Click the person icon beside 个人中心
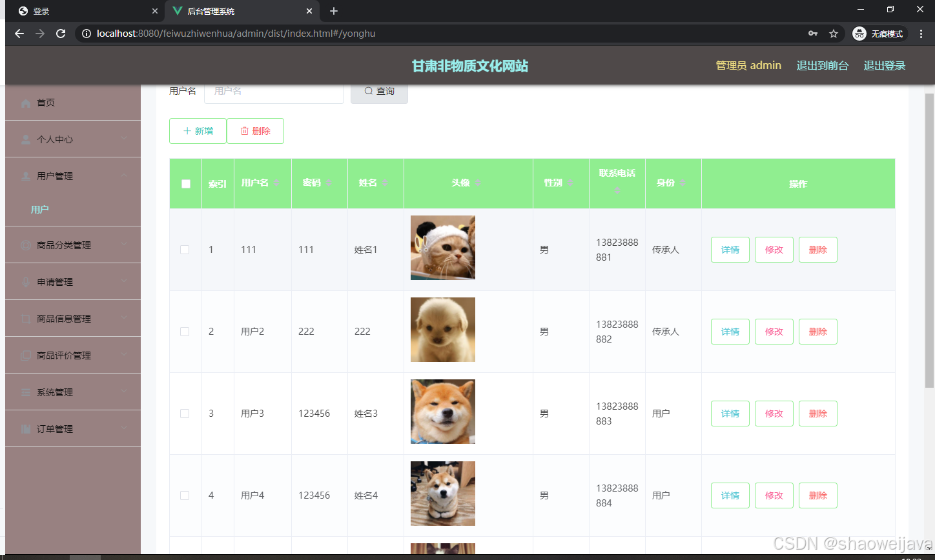This screenshot has height=560, width=935. point(26,139)
